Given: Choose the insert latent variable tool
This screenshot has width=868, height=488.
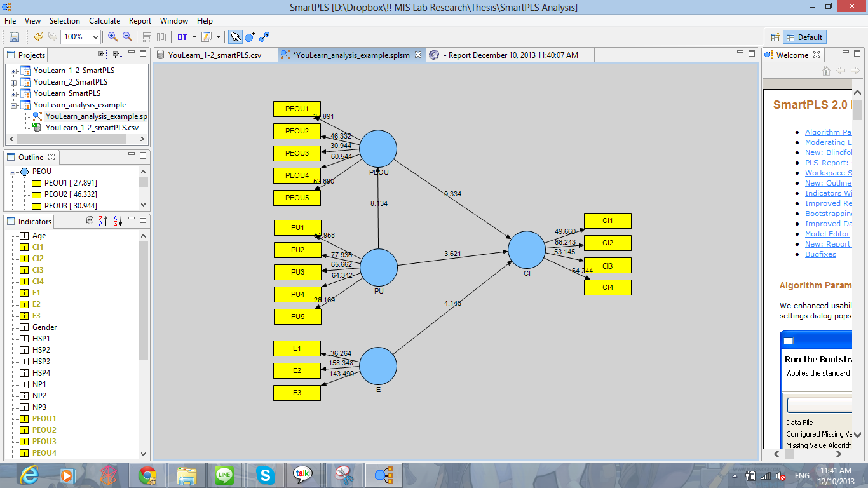Looking at the screenshot, I should point(250,36).
